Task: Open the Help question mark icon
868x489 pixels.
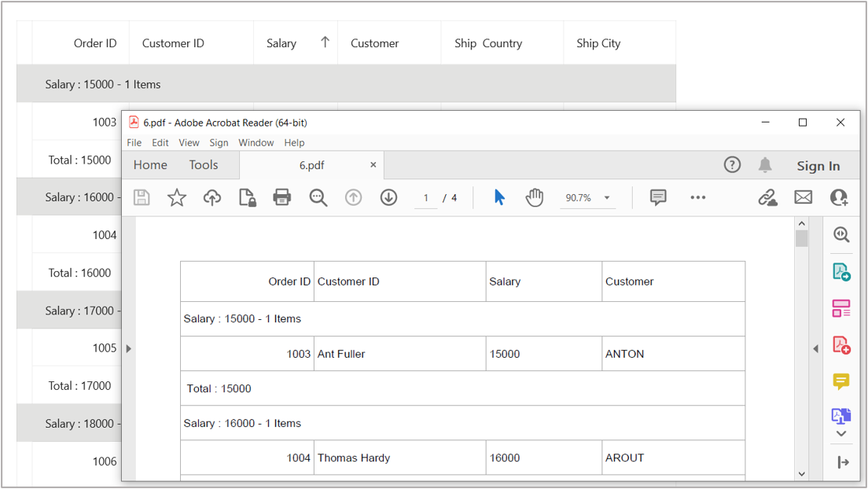Action: click(x=732, y=165)
